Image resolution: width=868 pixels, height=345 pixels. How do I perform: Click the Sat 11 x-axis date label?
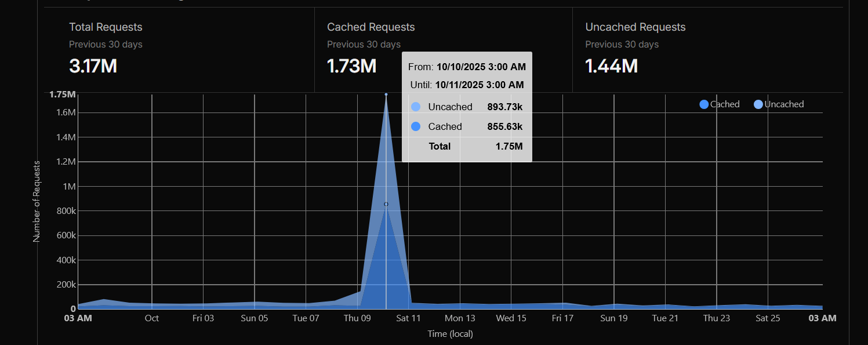408,318
